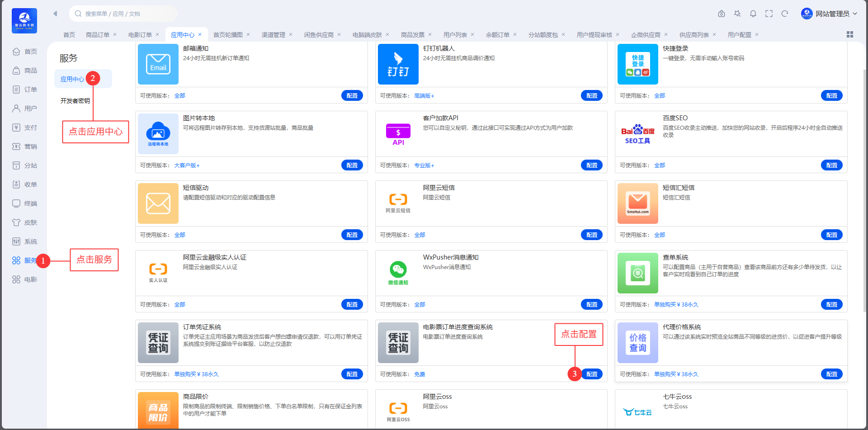Open the 网站管理员 user dropdown
The height and width of the screenshot is (430, 868).
(829, 14)
